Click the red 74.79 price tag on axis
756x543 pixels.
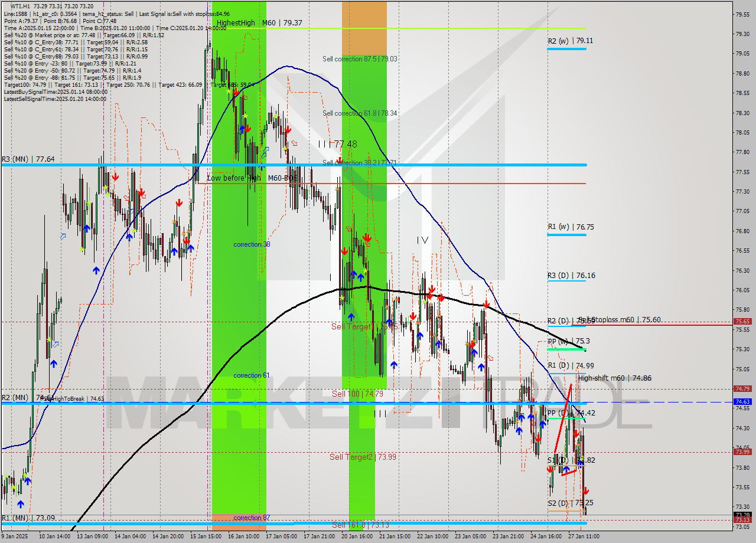click(742, 388)
